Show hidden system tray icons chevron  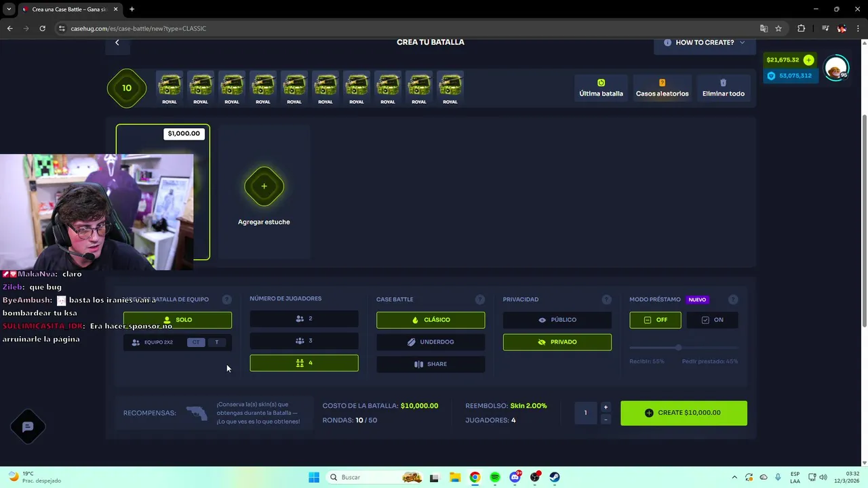click(734, 477)
